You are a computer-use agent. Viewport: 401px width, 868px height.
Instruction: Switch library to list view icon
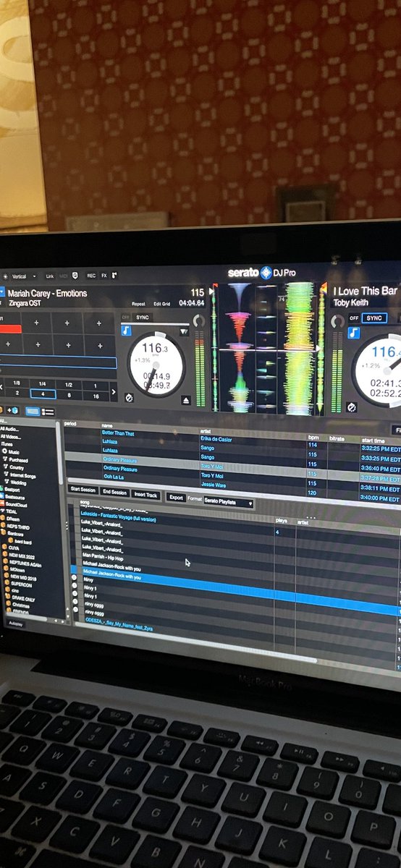click(x=48, y=412)
